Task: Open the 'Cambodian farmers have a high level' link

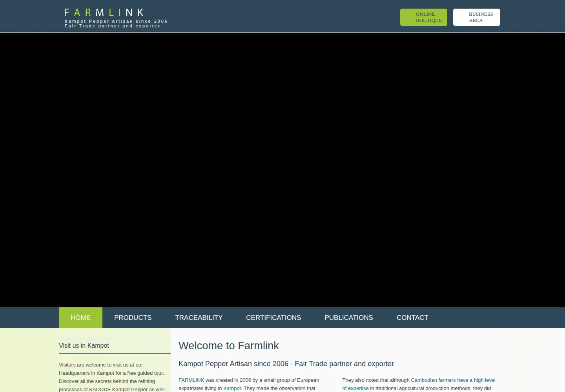Action: [453, 380]
